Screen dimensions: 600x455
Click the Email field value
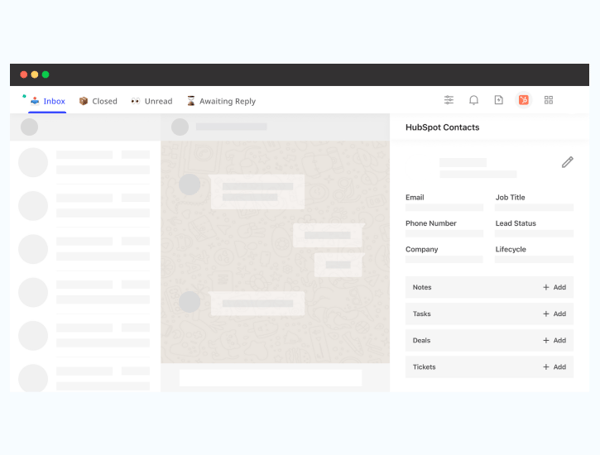point(444,208)
